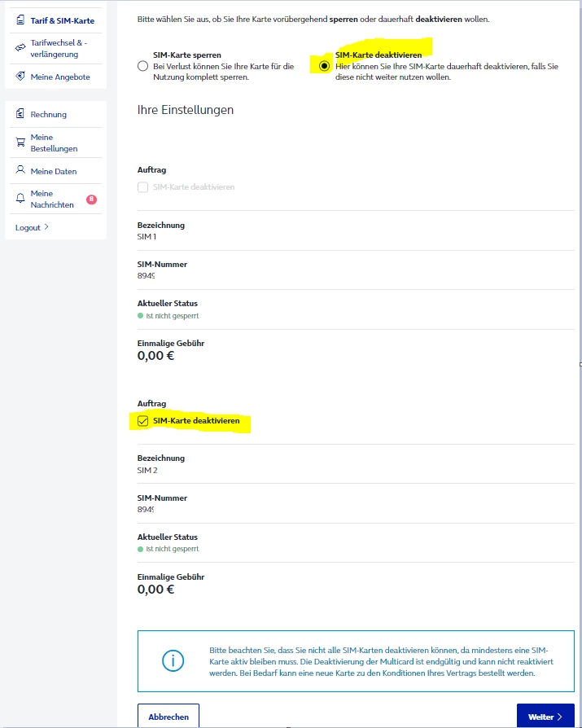Open Meine Daten in sidebar

(x=55, y=171)
